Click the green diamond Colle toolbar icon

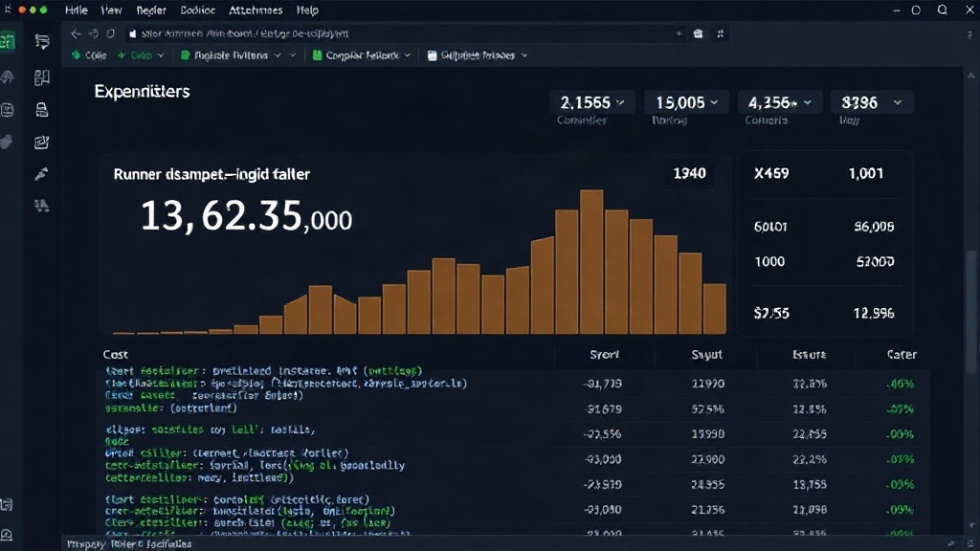77,55
